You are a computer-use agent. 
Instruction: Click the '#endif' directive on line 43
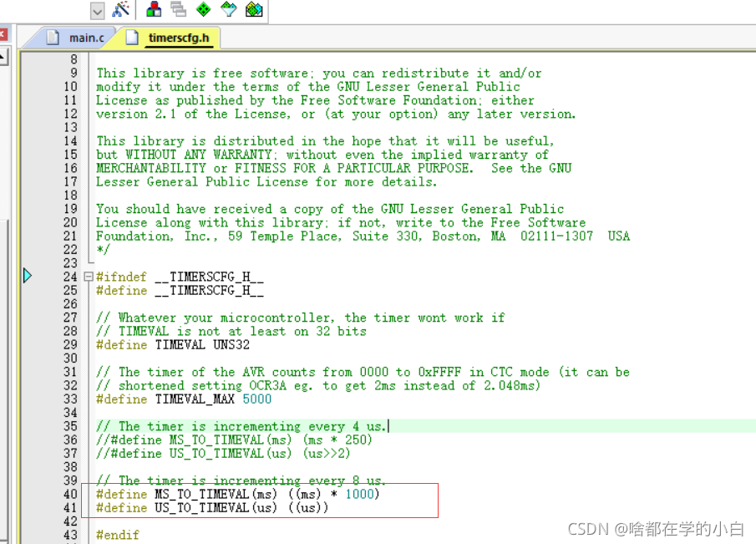pos(118,535)
